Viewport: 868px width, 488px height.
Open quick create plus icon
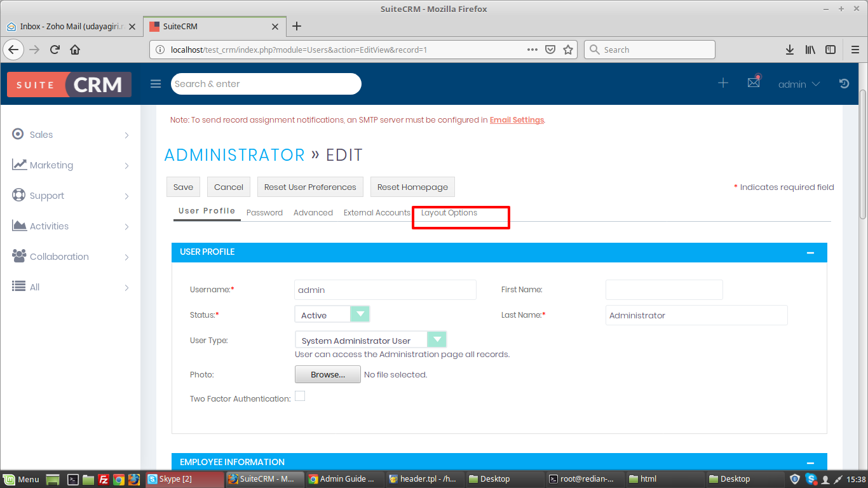[723, 83]
